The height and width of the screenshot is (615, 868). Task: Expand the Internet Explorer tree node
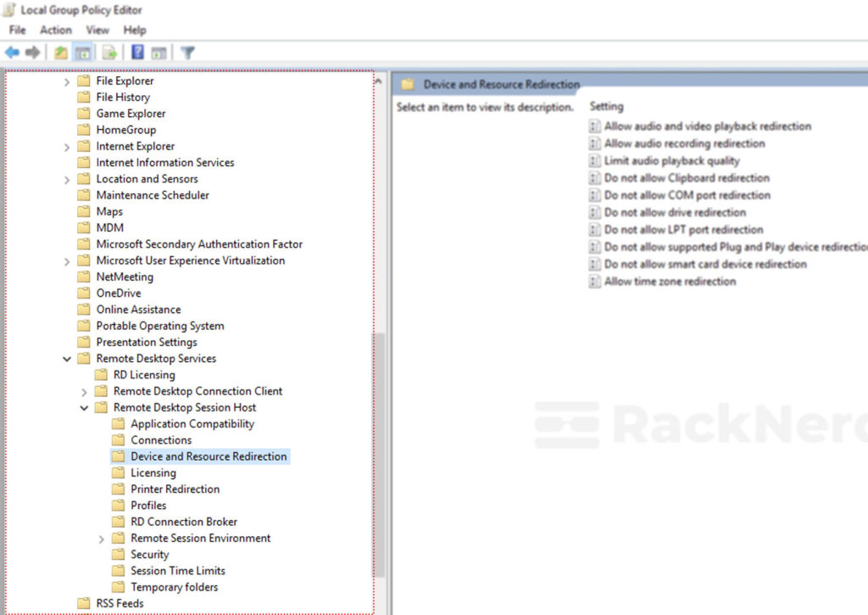click(67, 146)
